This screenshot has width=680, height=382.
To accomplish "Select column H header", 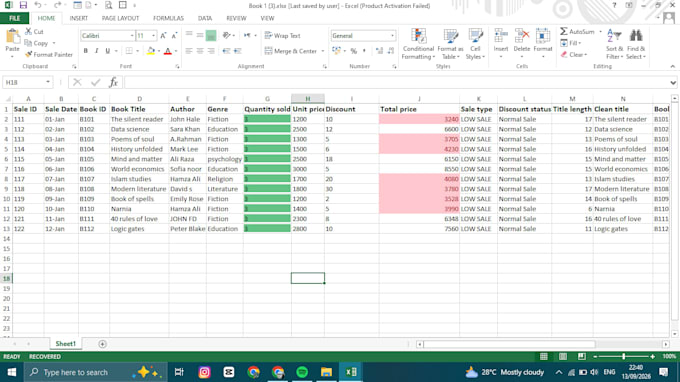I will [x=308, y=99].
